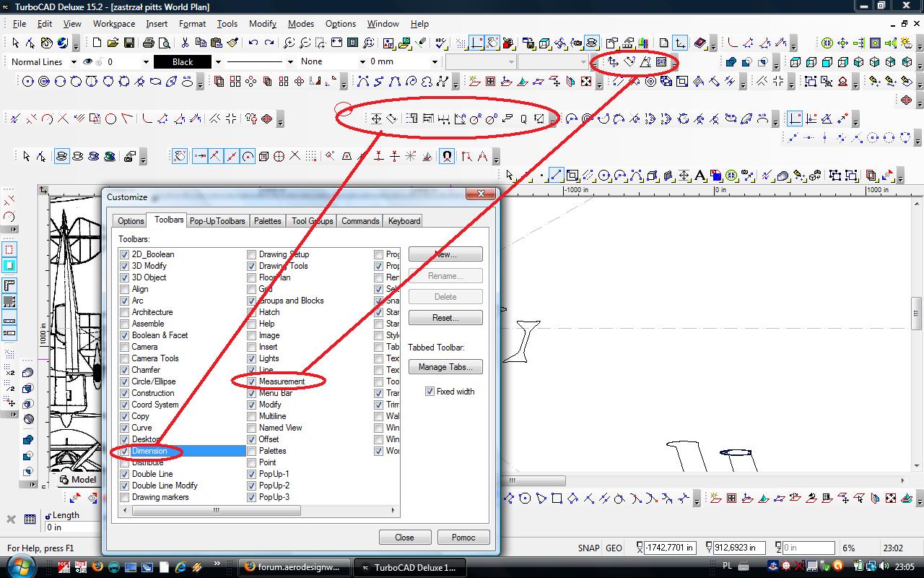Click the Manage Tabs... button
Viewport: 924px width, 578px height.
coord(445,367)
